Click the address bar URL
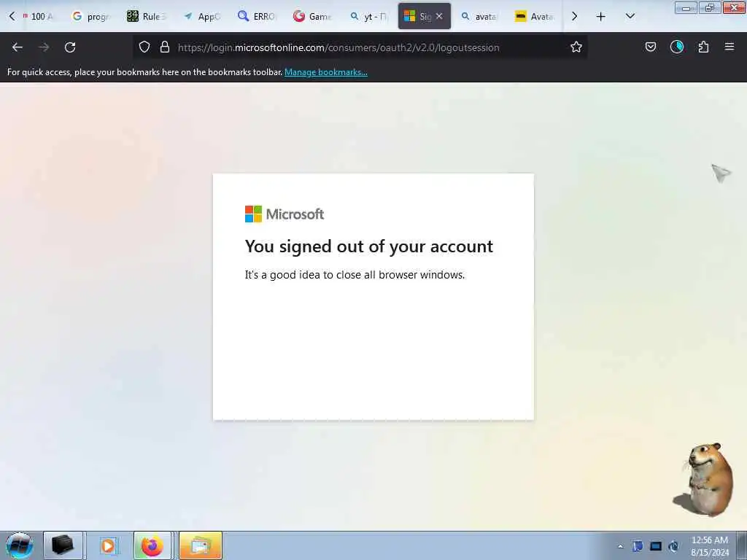Viewport: 747px width, 560px height. pos(338,47)
